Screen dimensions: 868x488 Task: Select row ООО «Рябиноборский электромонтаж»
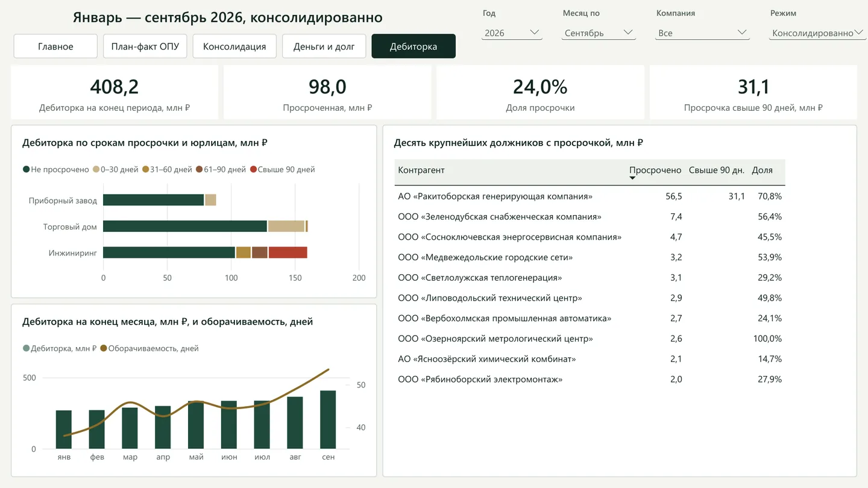[590, 380]
